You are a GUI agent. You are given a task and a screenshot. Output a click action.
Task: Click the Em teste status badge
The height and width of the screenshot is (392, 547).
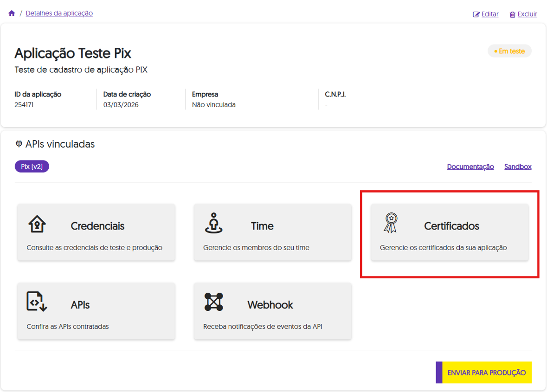pos(509,51)
